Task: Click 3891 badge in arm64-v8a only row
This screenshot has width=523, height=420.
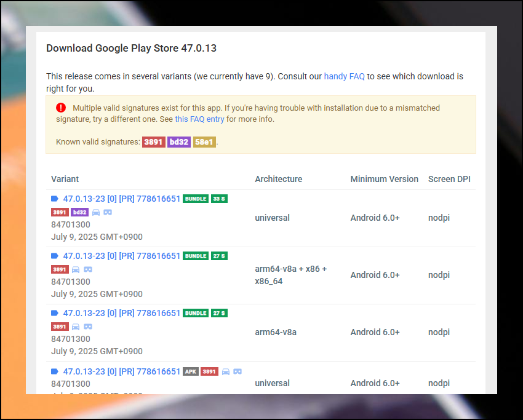Action: pyautogui.click(x=60, y=327)
